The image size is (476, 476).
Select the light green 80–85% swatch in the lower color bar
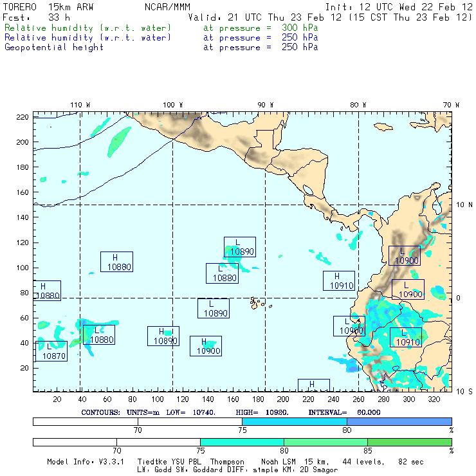point(325,442)
